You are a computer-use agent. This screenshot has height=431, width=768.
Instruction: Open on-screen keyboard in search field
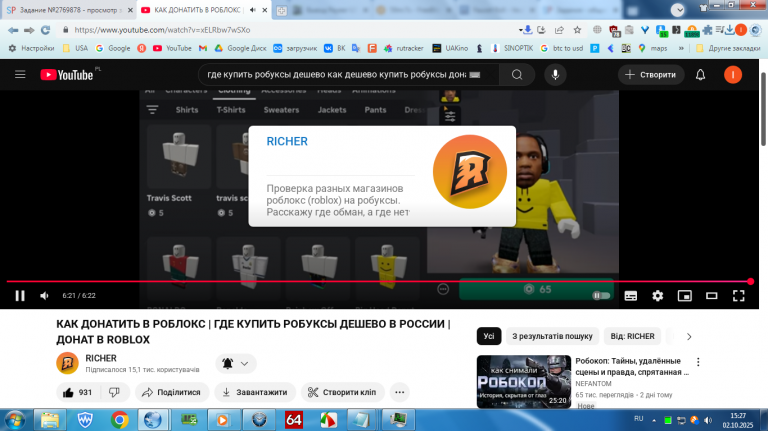475,74
